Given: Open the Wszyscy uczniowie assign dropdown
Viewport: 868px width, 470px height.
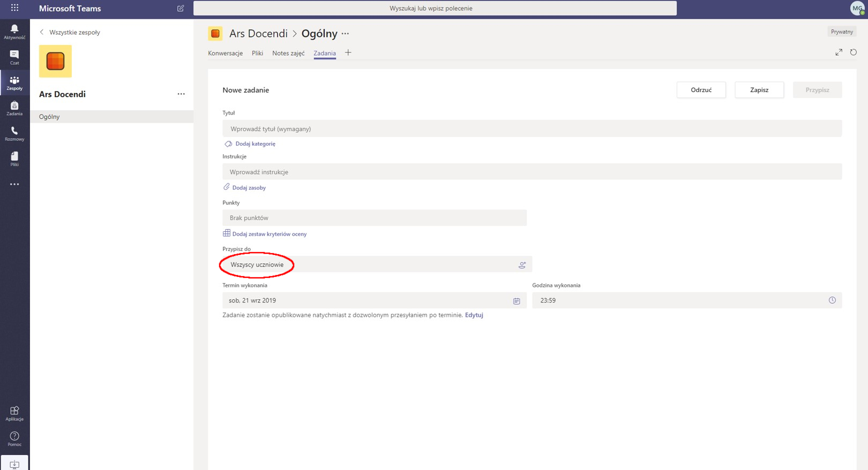Looking at the screenshot, I should (x=377, y=264).
